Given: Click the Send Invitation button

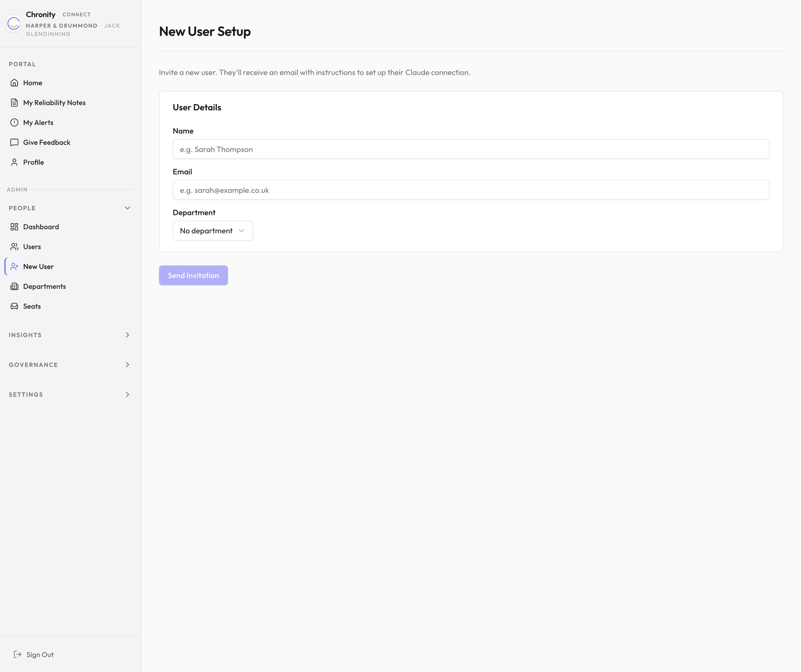Looking at the screenshot, I should tap(193, 275).
